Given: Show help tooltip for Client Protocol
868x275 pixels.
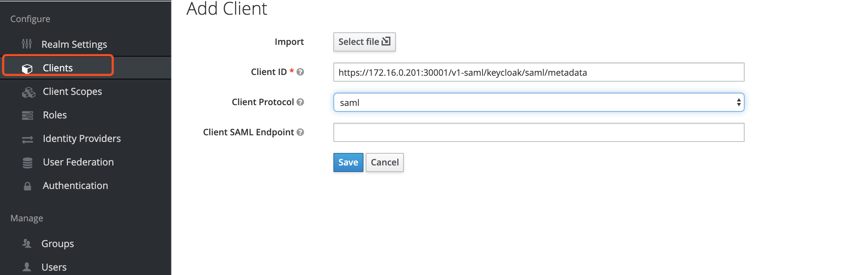Looking at the screenshot, I should (300, 102).
